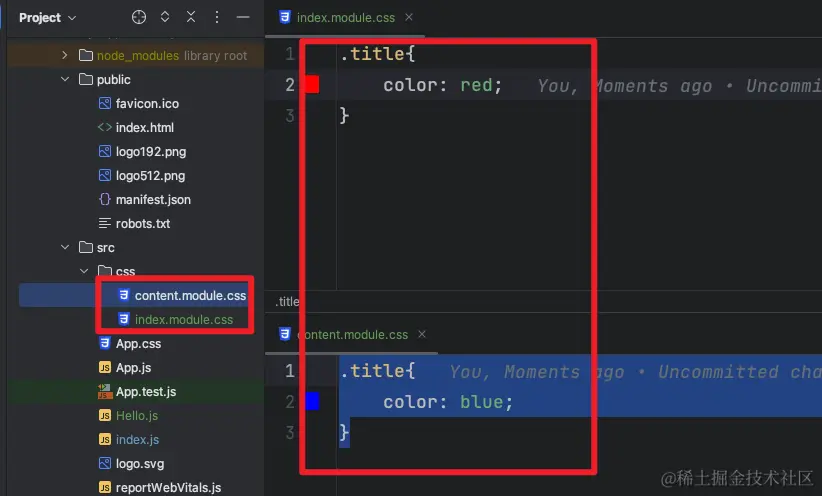822x496 pixels.
Task: Open index.js file
Action: click(x=137, y=440)
